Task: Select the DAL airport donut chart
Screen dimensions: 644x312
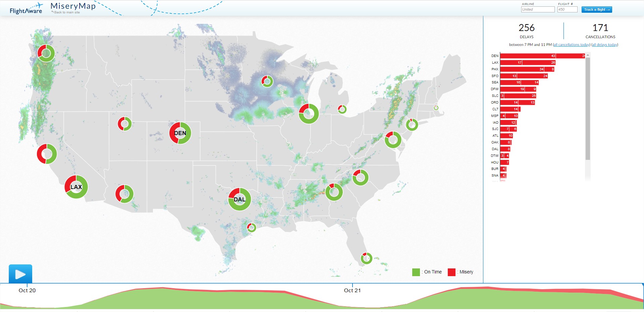Action: click(239, 199)
